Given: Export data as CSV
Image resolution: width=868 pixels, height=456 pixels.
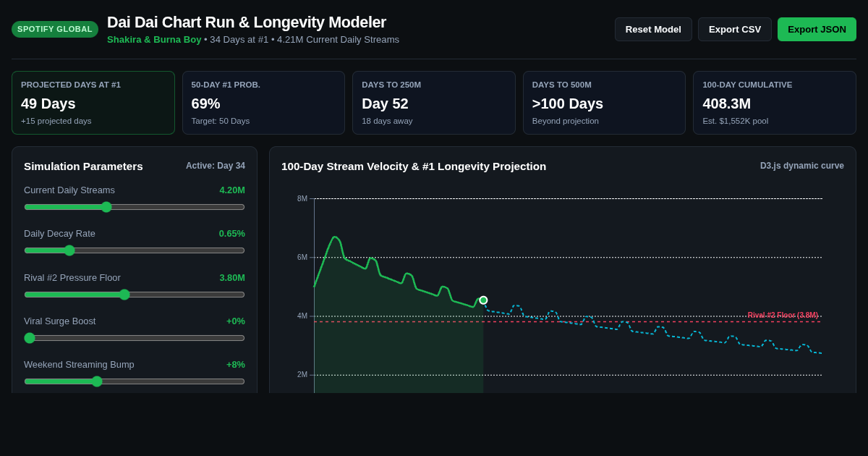Looking at the screenshot, I should coord(735,29).
